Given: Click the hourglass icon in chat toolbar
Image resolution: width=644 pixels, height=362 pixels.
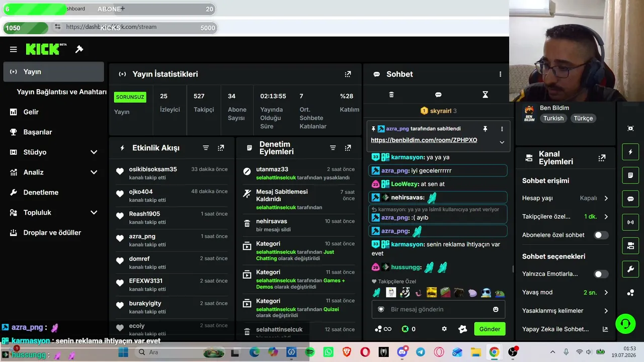Looking at the screenshot, I should coord(485,95).
